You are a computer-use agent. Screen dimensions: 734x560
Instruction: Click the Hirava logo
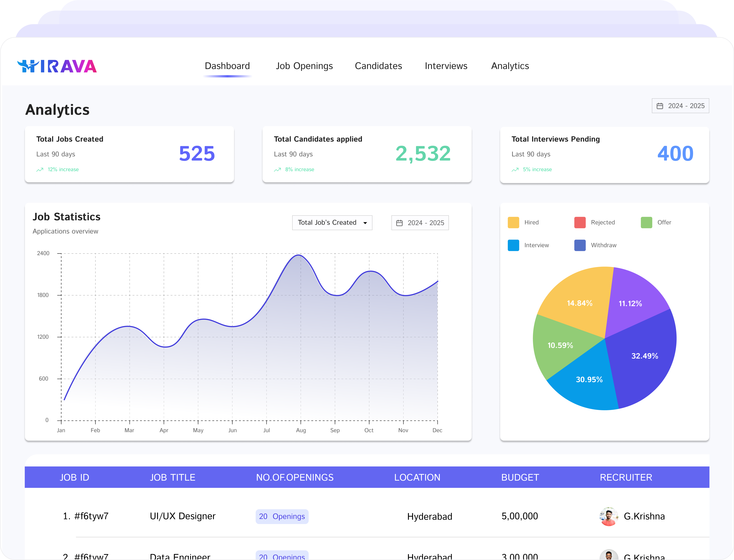57,66
